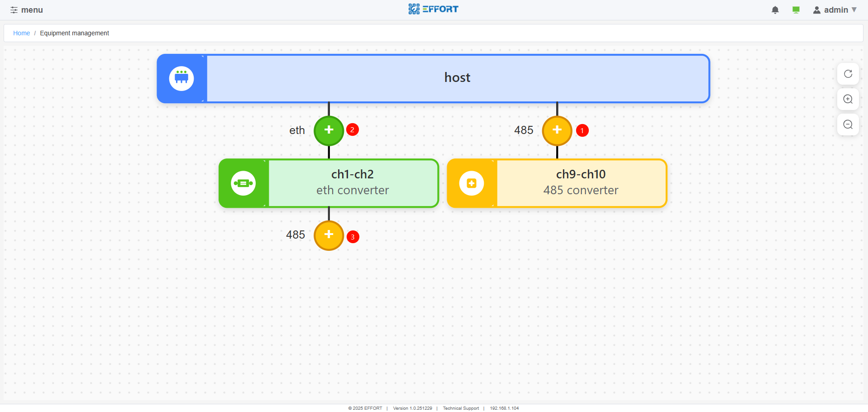
Task: Click the green monitor status icon
Action: (796, 10)
